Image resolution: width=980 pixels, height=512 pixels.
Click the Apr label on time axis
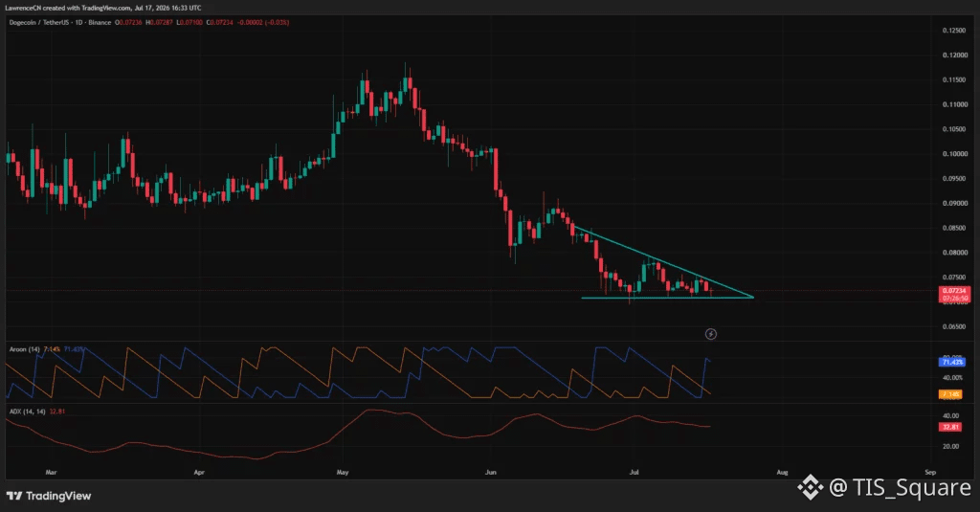point(199,472)
